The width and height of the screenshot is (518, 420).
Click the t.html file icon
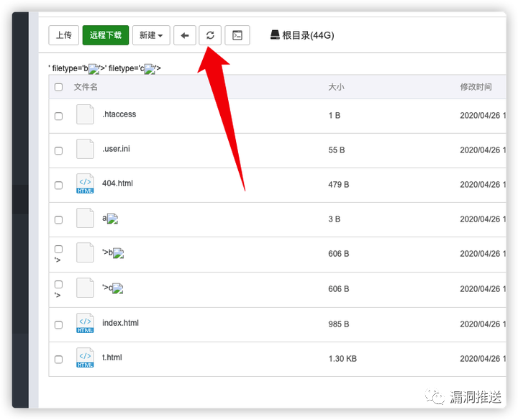[85, 358]
